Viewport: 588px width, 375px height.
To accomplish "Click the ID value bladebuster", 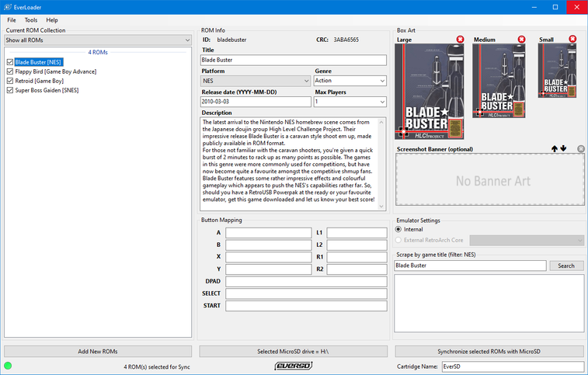I will pos(231,40).
